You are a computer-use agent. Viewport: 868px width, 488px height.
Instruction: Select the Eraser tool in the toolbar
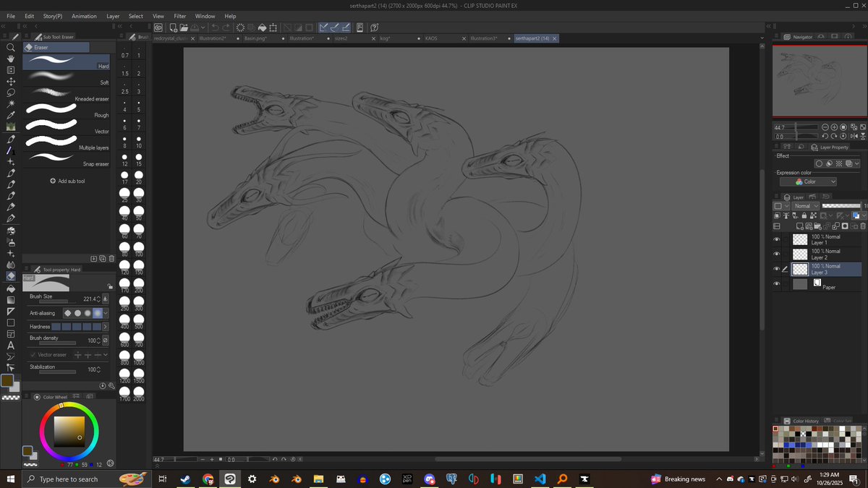coord(11,276)
